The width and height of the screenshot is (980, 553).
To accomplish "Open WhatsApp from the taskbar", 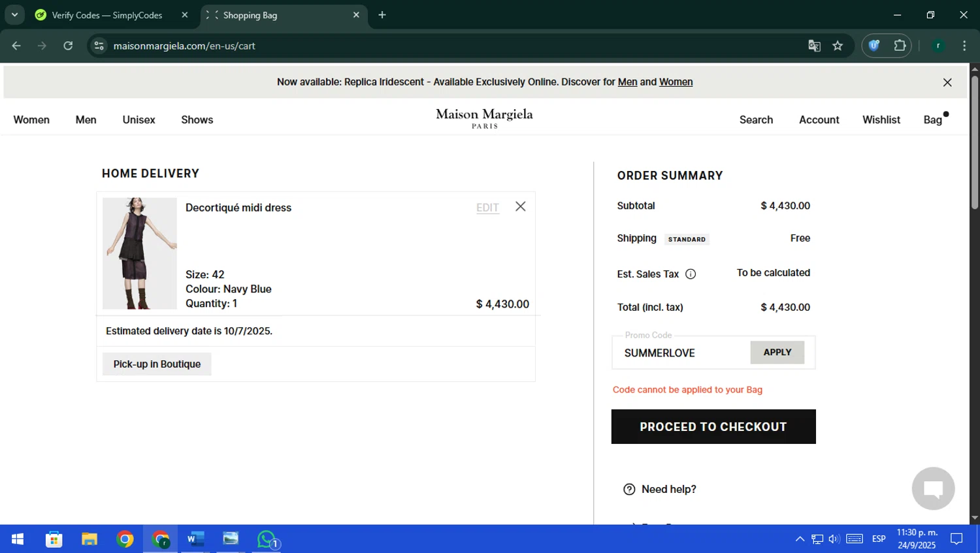I will (x=267, y=539).
